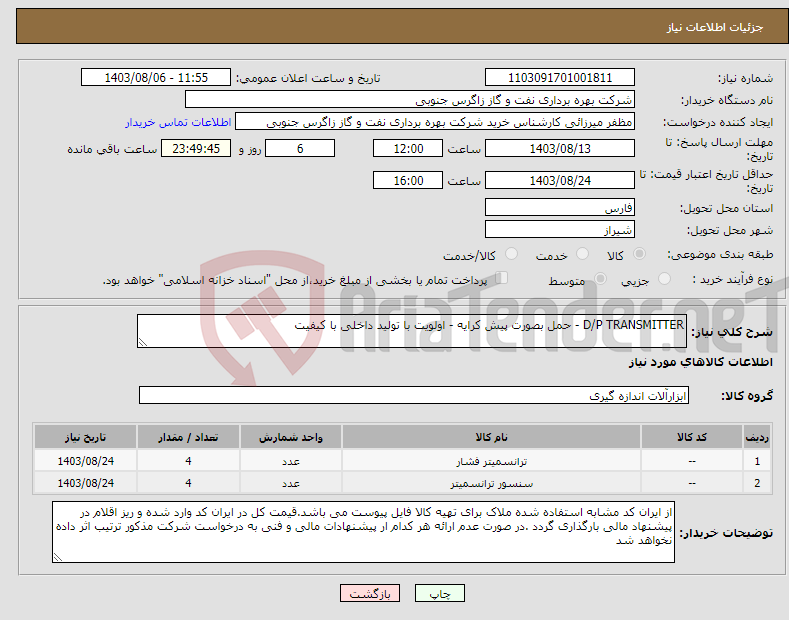Click the D/P TRANSMITTER description text area

pyautogui.click(x=412, y=331)
